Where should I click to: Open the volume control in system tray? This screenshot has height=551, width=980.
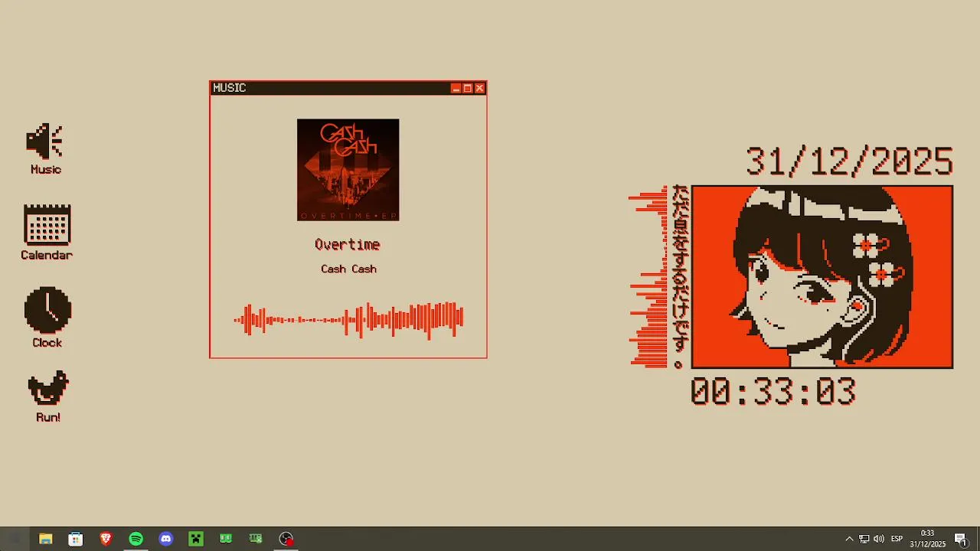879,539
